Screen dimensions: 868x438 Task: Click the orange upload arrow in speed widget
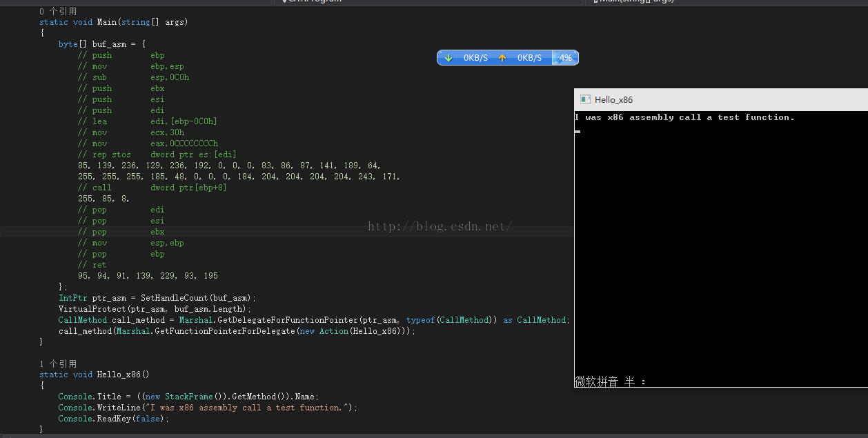click(x=502, y=58)
